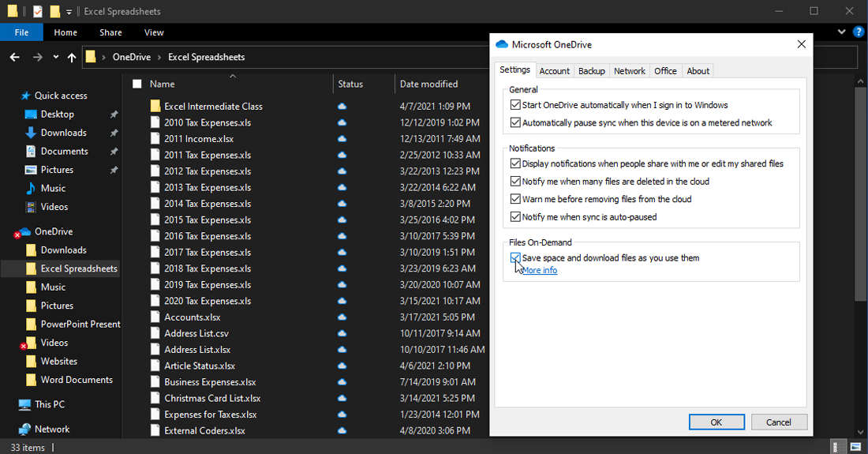Click the Forward arrow in File Explorer
Viewport: 868px width, 454px height.
coord(38,57)
